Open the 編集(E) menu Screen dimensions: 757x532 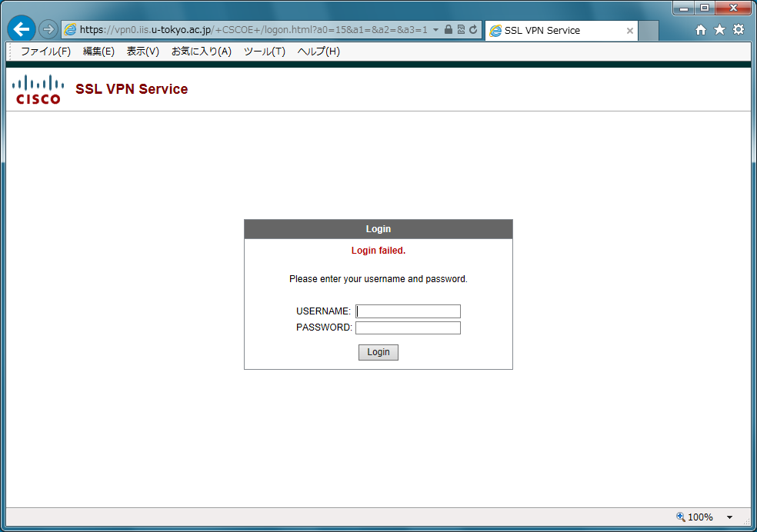pyautogui.click(x=98, y=52)
